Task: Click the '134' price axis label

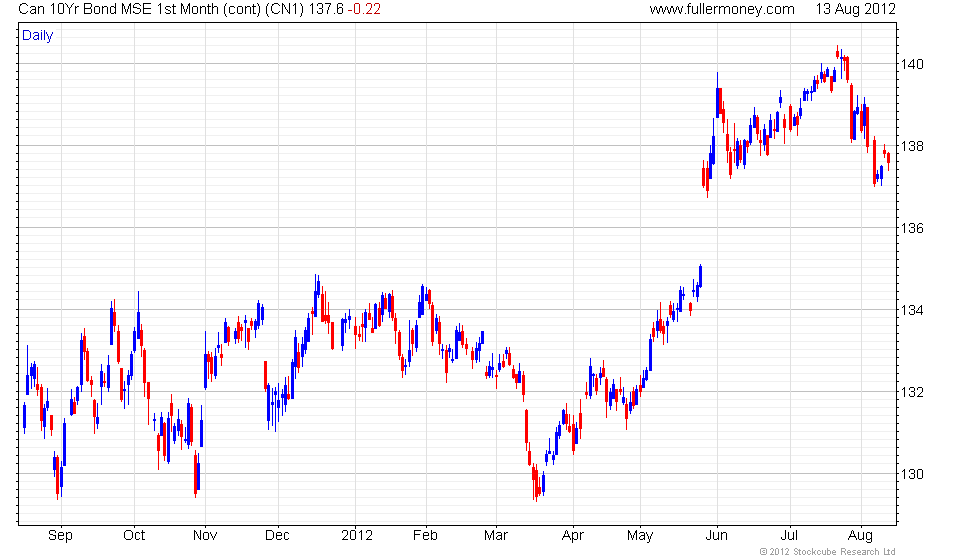Action: tap(912, 310)
